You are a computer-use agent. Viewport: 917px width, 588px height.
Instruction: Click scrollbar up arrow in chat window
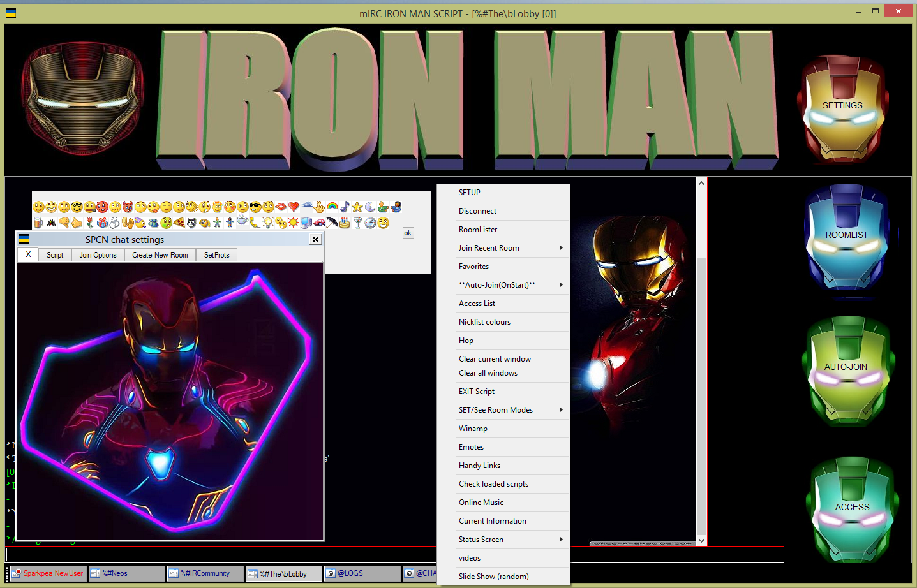tap(701, 183)
